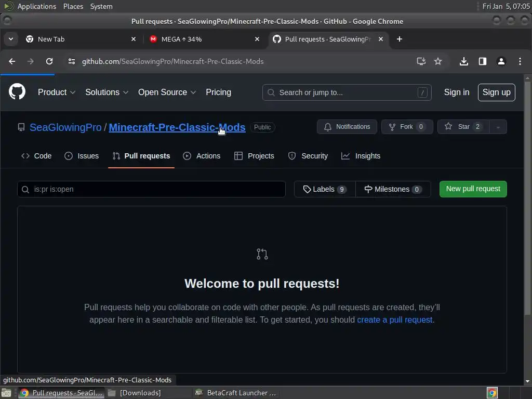Viewport: 532px width, 399px height.
Task: Open Chrome three-dot menu
Action: click(x=520, y=61)
